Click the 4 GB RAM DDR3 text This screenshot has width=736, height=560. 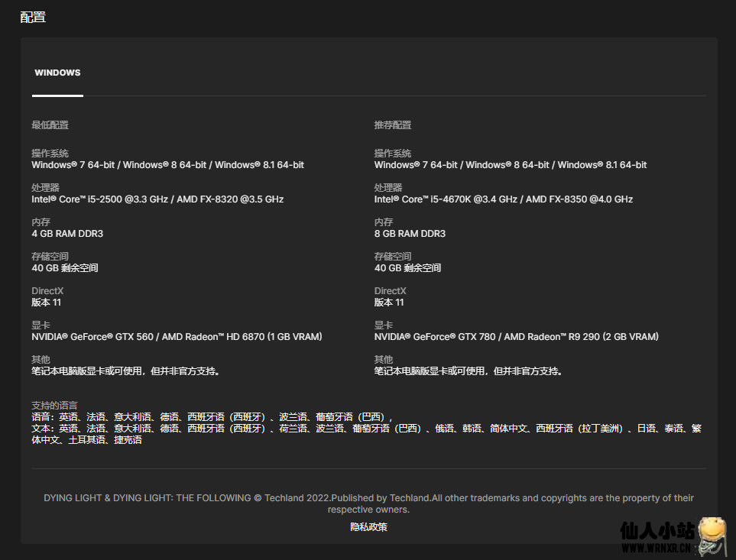(x=67, y=234)
